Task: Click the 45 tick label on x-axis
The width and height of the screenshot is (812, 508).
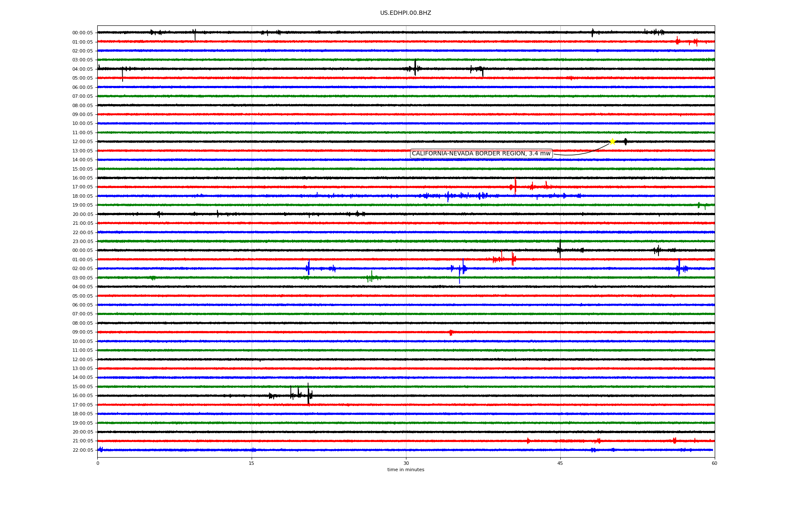Action: [560, 463]
